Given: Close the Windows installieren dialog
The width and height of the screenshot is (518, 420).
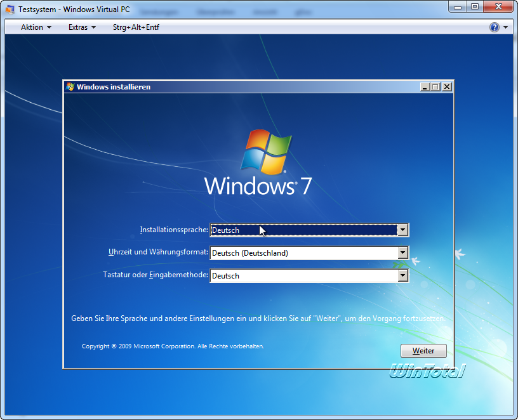Looking at the screenshot, I should click(x=447, y=87).
